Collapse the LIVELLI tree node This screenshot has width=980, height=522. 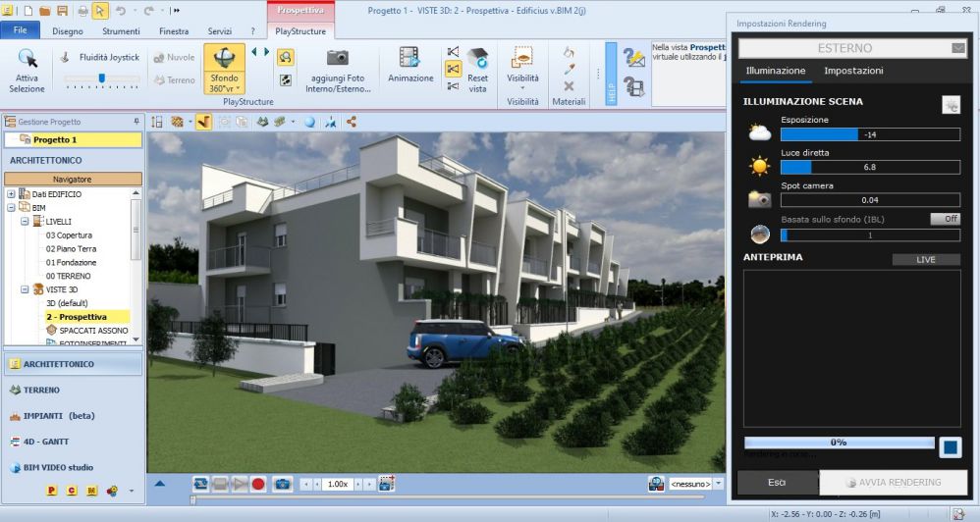point(25,221)
